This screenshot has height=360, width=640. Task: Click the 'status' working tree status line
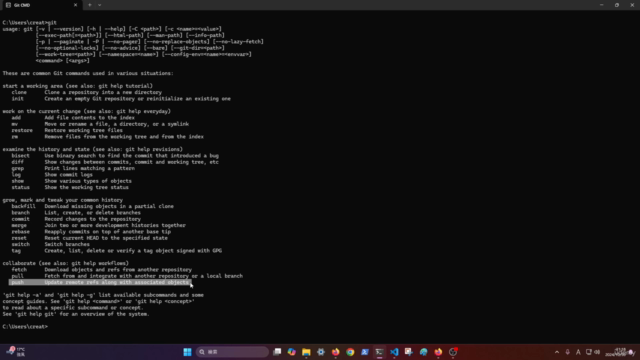click(70, 187)
